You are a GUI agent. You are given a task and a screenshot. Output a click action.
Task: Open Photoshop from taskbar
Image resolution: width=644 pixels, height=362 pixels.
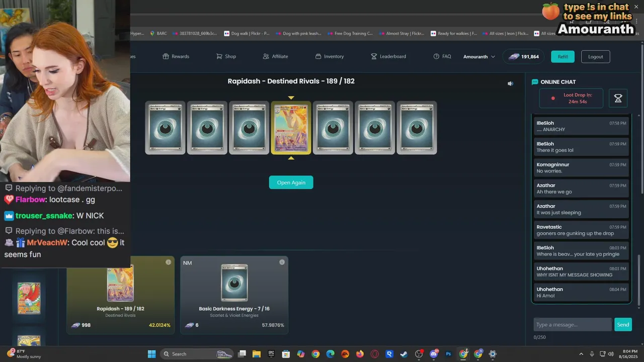(x=448, y=354)
